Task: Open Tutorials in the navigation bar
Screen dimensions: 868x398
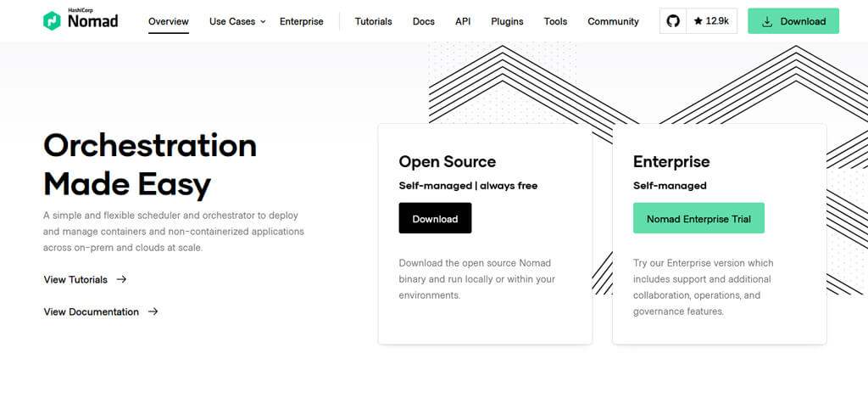Action: pyautogui.click(x=373, y=21)
